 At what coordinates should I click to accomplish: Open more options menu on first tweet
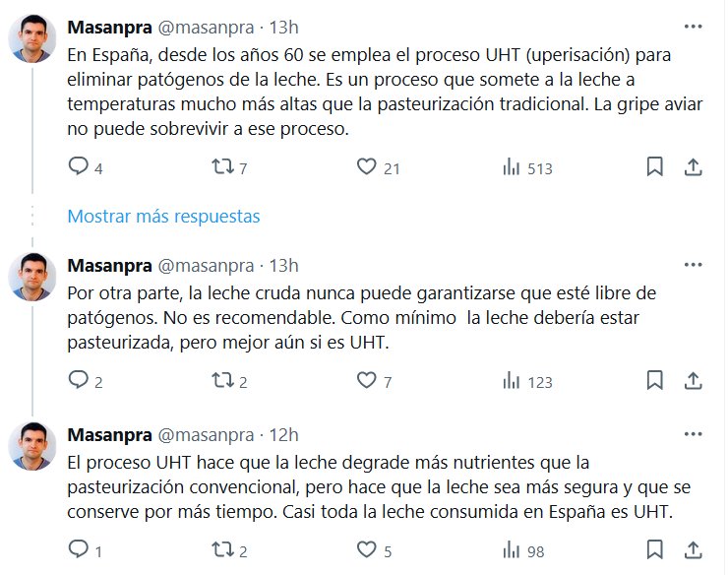coord(693,27)
